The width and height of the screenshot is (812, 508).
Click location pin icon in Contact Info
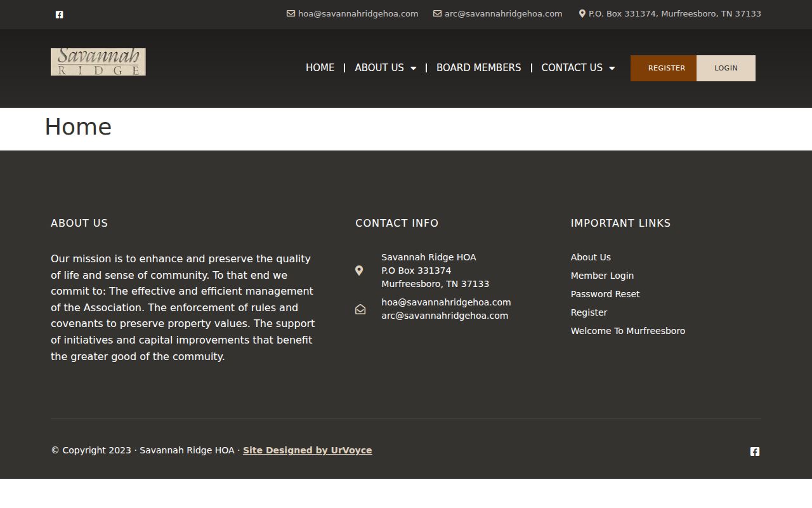pos(359,271)
